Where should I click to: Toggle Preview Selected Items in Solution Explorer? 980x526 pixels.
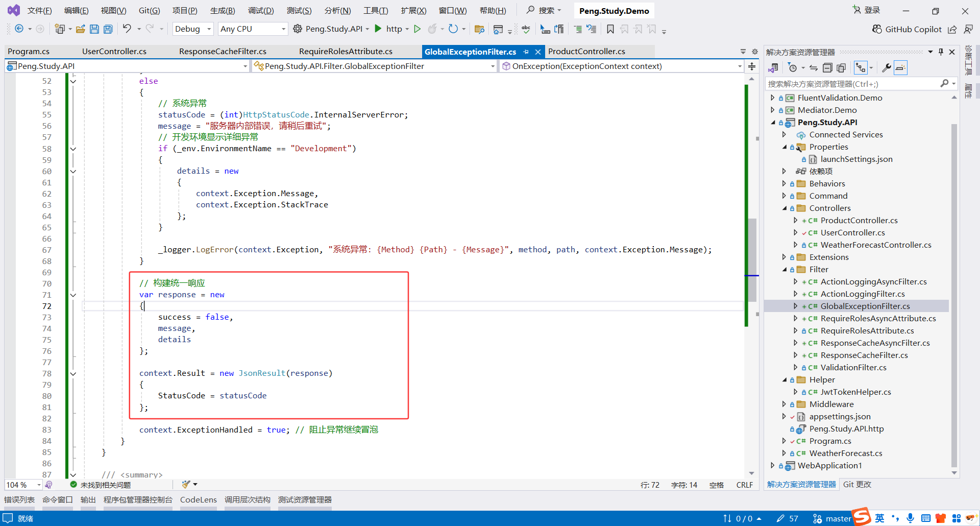click(901, 68)
